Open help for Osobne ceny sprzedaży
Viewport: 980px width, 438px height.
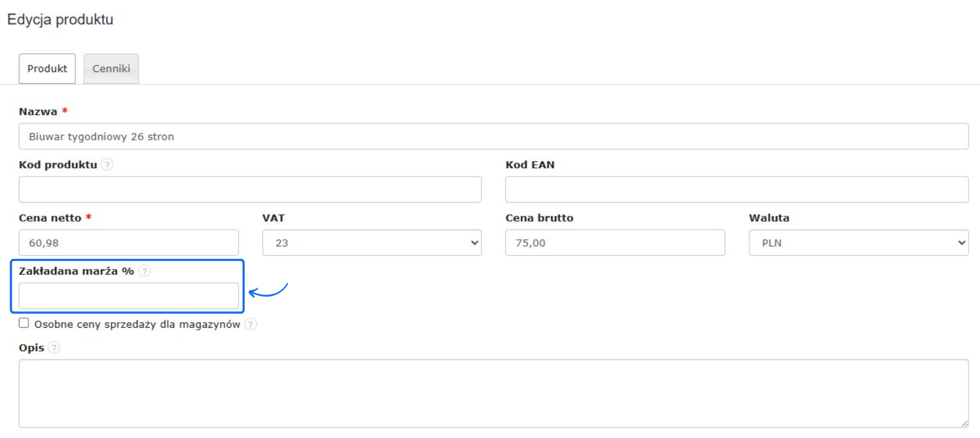tap(251, 324)
